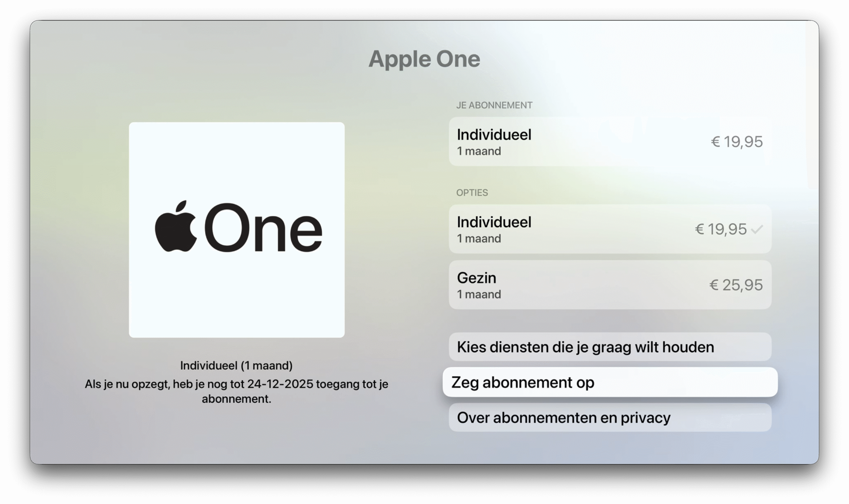Click the Apple One page title
The height and width of the screenshot is (504, 849).
pos(424,59)
